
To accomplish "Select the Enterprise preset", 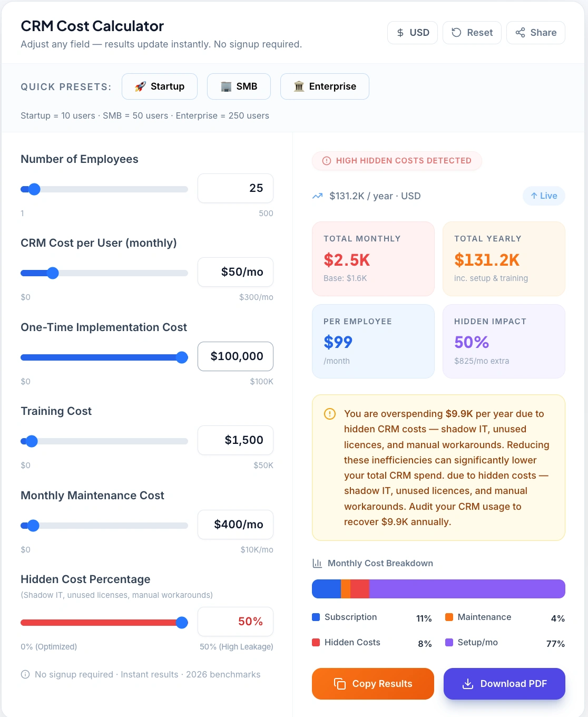I will (325, 86).
